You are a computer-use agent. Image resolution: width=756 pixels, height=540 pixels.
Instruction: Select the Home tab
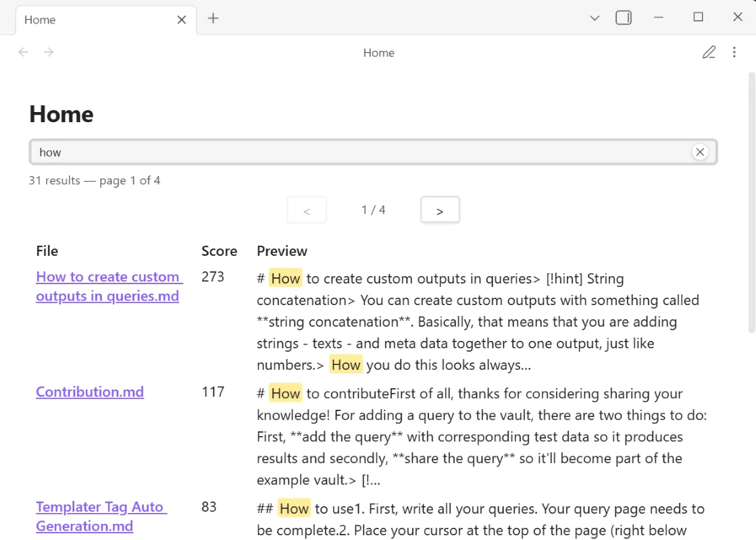tap(106, 20)
